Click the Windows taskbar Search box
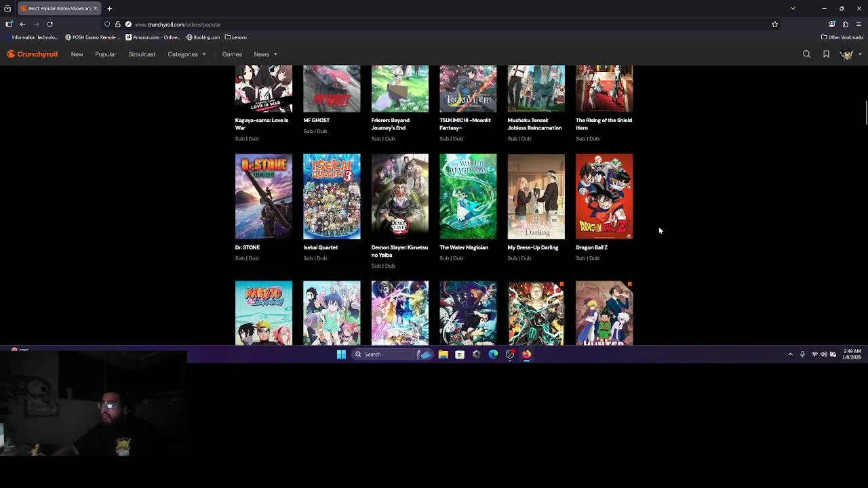The height and width of the screenshot is (488, 868). click(392, 354)
